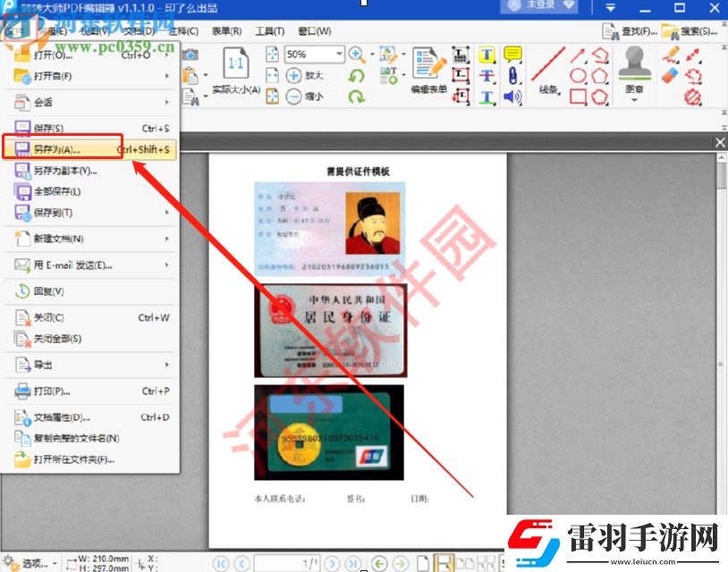This screenshot has width=728, height=572.
Task: Open the Form (表单) menu
Action: (x=226, y=31)
